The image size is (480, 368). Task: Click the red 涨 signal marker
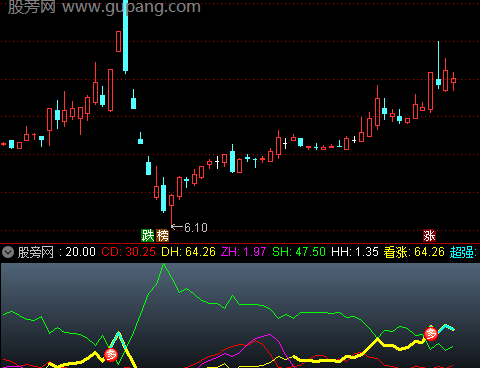[429, 236]
